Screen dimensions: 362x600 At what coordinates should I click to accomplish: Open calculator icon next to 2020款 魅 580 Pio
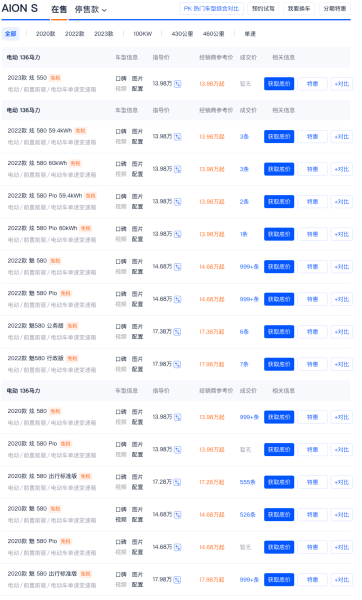pos(178,547)
